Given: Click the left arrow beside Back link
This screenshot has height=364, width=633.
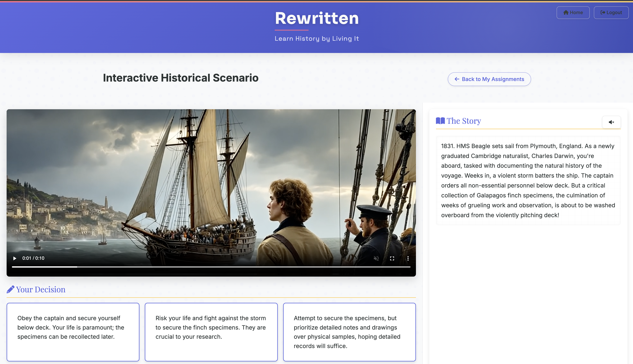Looking at the screenshot, I should tap(457, 79).
